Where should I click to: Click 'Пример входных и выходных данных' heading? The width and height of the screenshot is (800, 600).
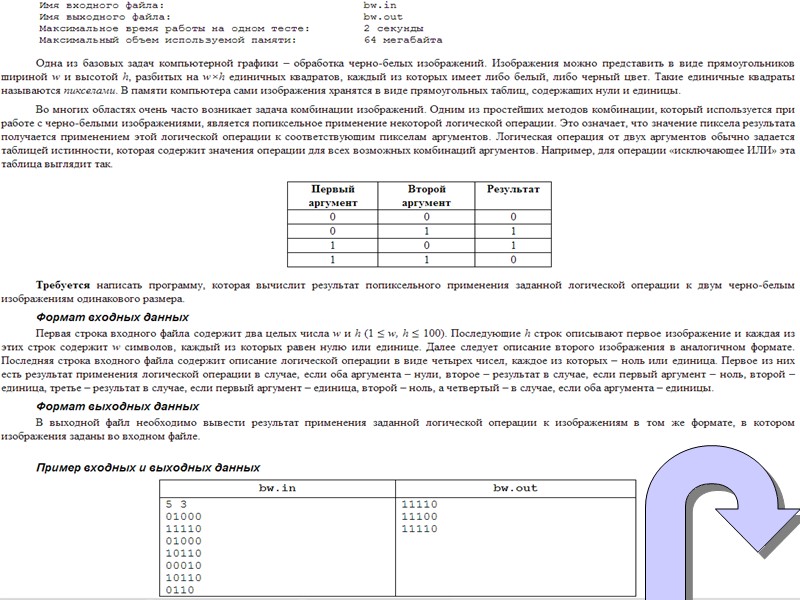tap(148, 468)
